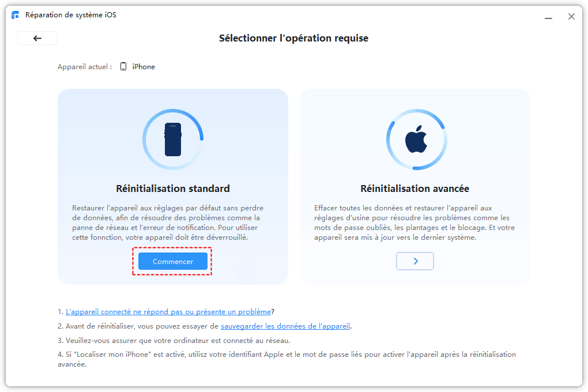Click the app logo in the title bar

click(x=15, y=15)
